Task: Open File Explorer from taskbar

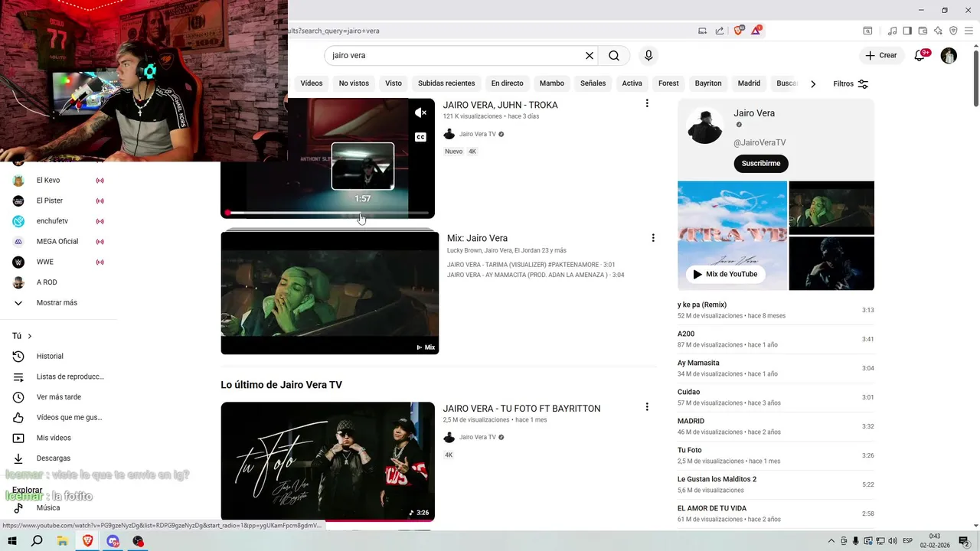Action: (62, 541)
